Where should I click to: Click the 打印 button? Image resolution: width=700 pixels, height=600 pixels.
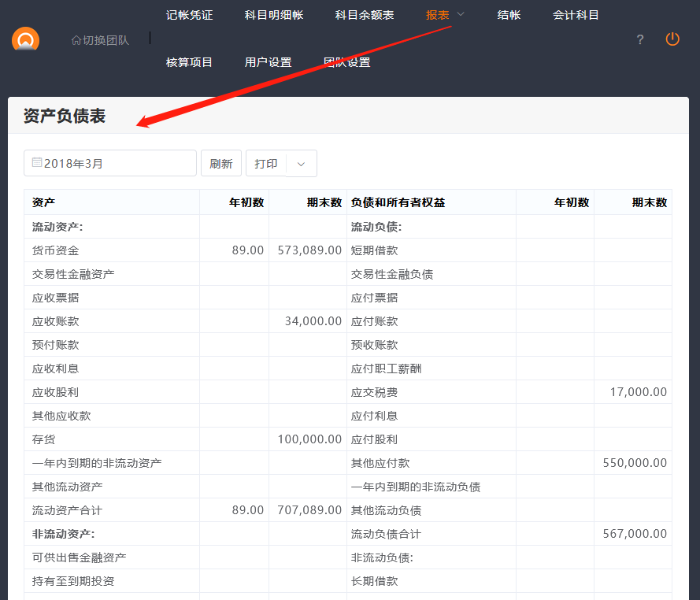(266, 164)
